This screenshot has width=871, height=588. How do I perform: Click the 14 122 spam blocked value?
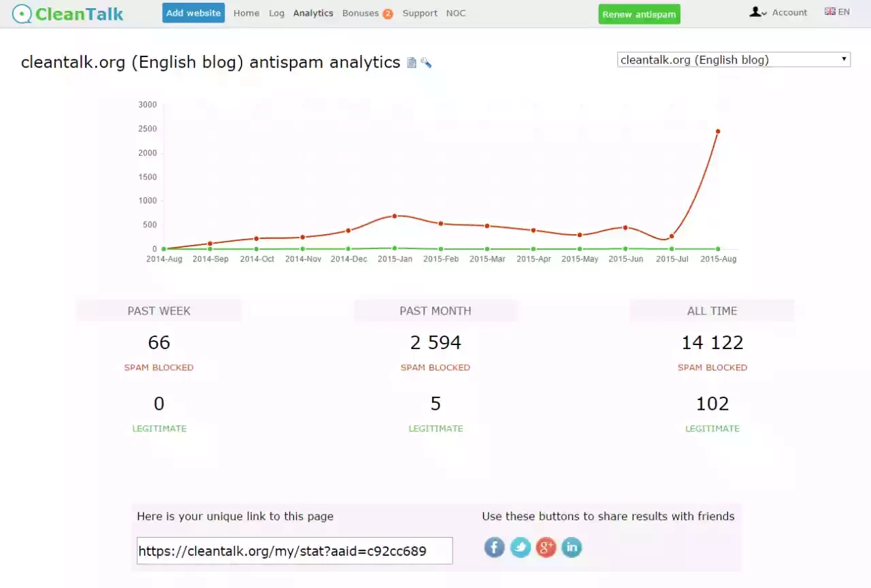712,342
